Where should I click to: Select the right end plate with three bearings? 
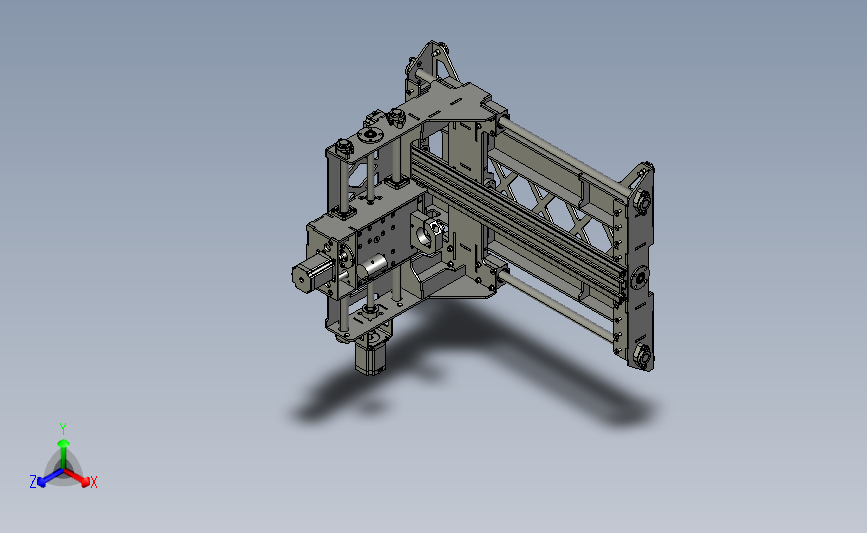tap(639, 268)
